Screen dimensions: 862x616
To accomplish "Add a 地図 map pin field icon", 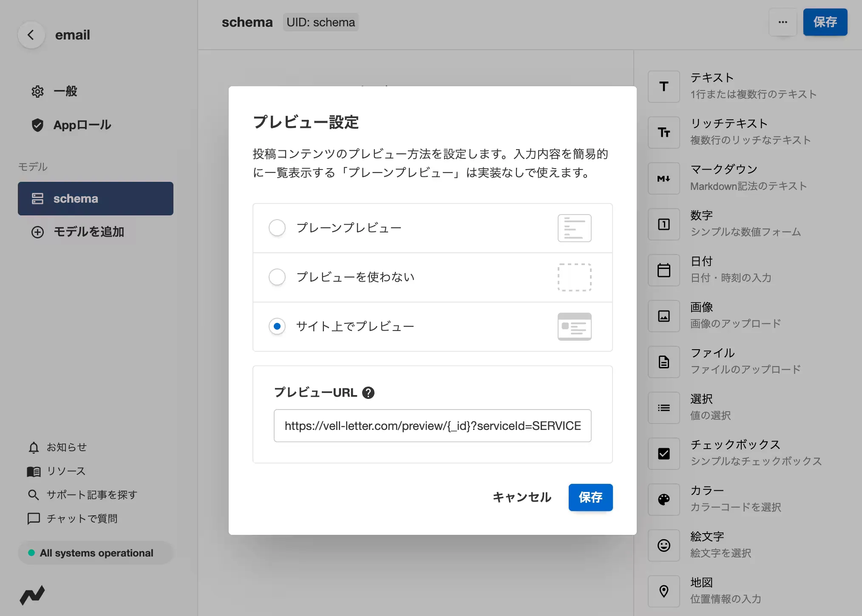I will point(664,591).
